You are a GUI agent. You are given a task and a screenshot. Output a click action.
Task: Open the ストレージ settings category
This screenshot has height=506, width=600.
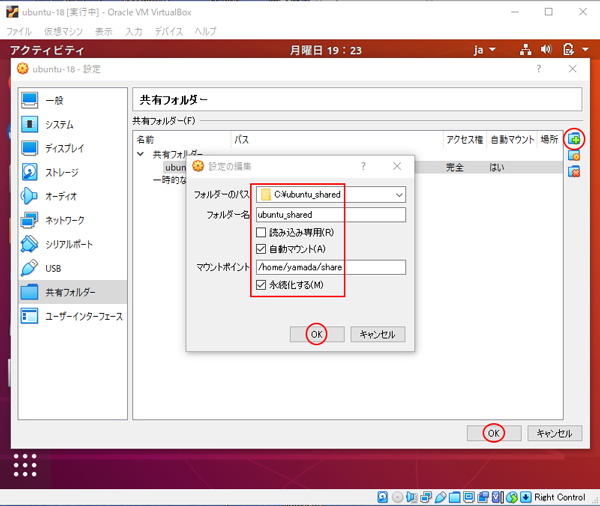(x=73, y=173)
